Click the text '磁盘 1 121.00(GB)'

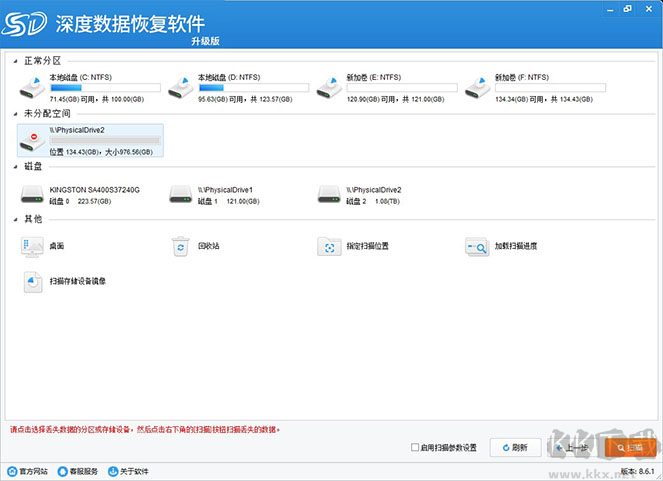(229, 202)
